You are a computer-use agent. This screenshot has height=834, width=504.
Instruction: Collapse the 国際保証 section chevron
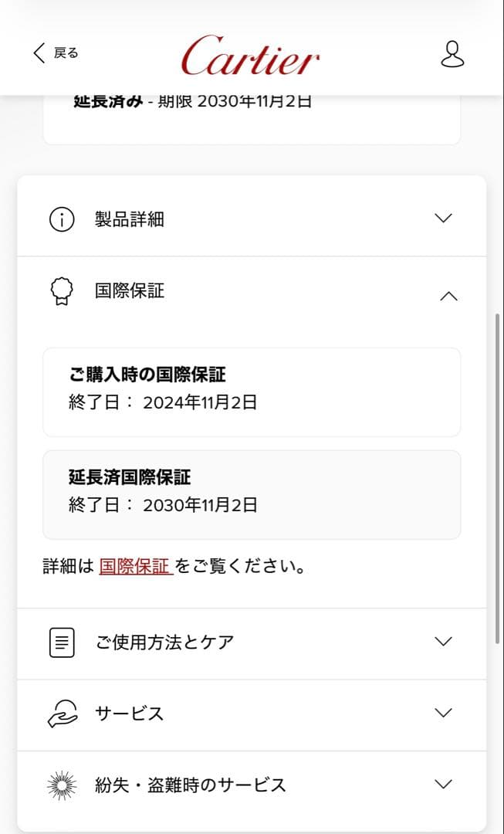[448, 296]
